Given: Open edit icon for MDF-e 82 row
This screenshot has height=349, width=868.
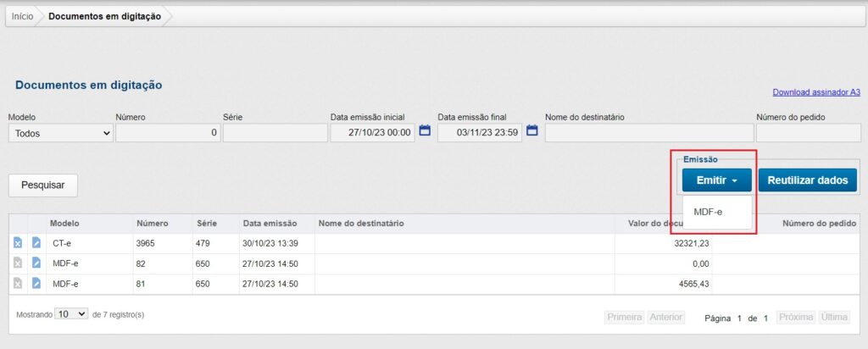Looking at the screenshot, I should (36, 263).
